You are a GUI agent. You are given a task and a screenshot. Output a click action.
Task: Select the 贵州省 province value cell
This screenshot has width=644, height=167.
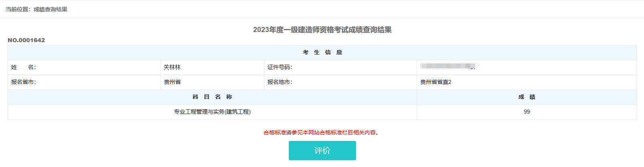click(x=172, y=82)
